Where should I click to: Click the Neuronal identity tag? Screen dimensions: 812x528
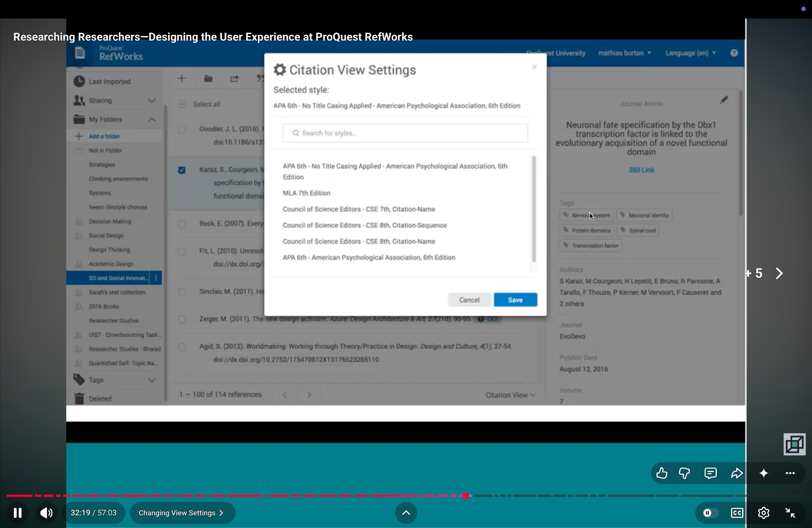click(644, 215)
